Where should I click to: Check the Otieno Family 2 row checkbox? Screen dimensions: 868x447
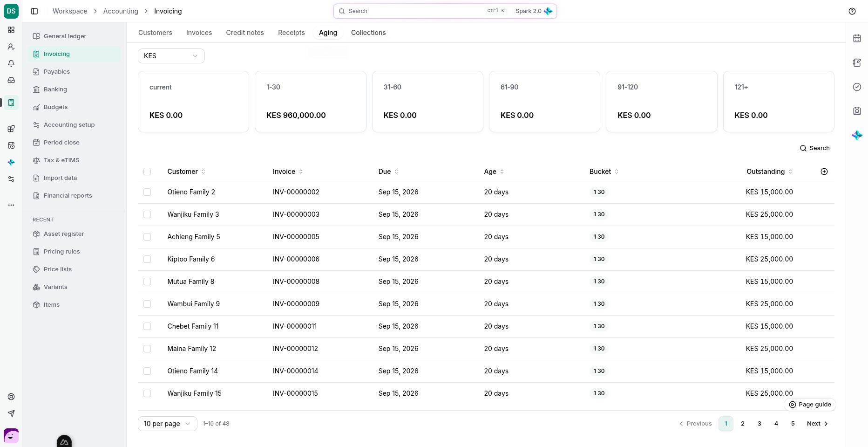click(147, 192)
